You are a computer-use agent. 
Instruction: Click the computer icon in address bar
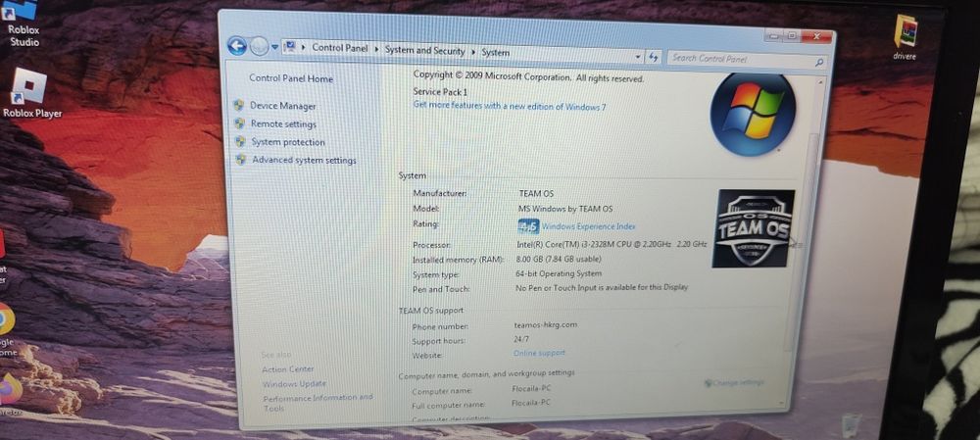pyautogui.click(x=290, y=46)
